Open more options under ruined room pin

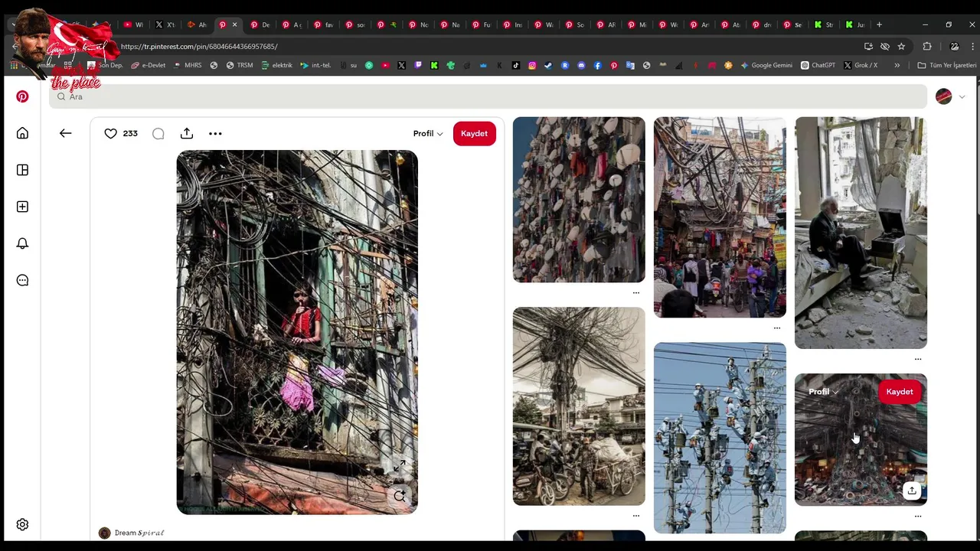pos(917,358)
